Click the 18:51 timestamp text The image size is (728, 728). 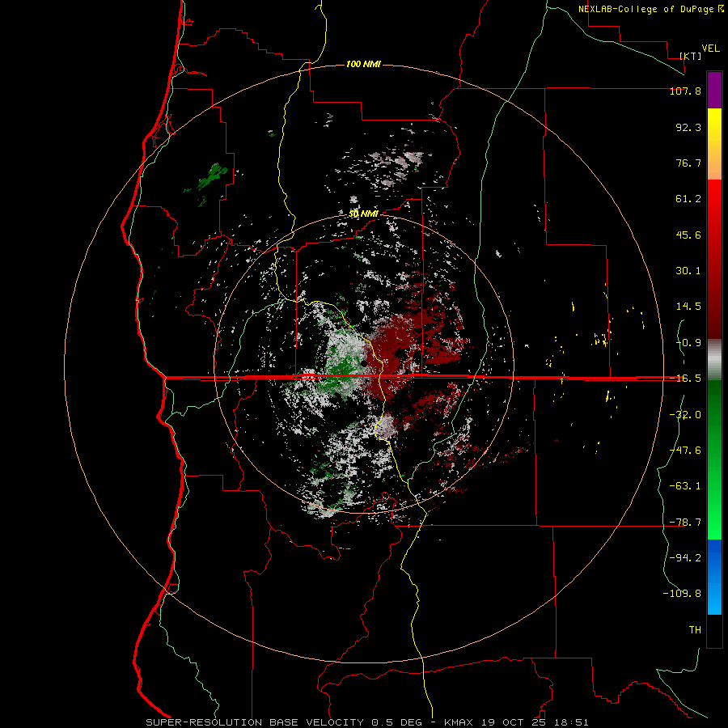point(572,722)
